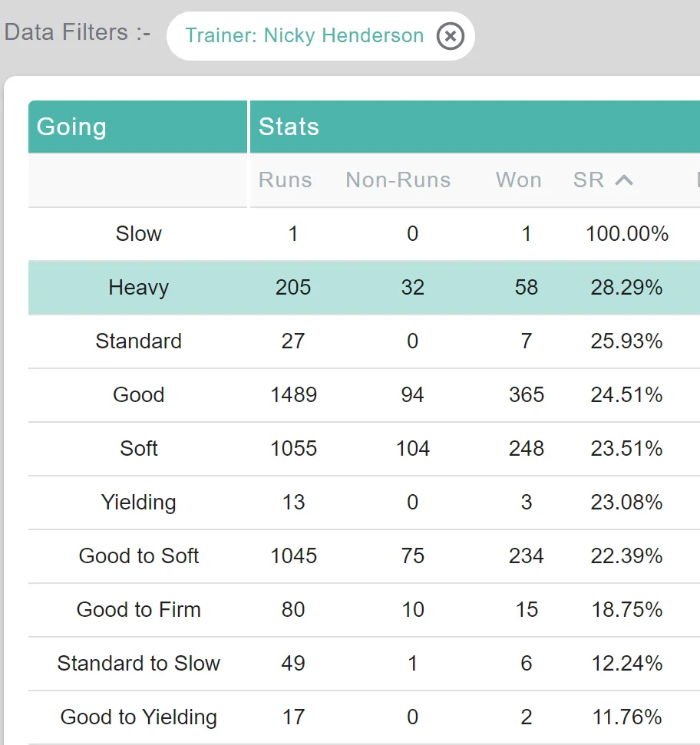This screenshot has width=700, height=745.
Task: Toggle SR sort order arrow
Action: (x=624, y=180)
